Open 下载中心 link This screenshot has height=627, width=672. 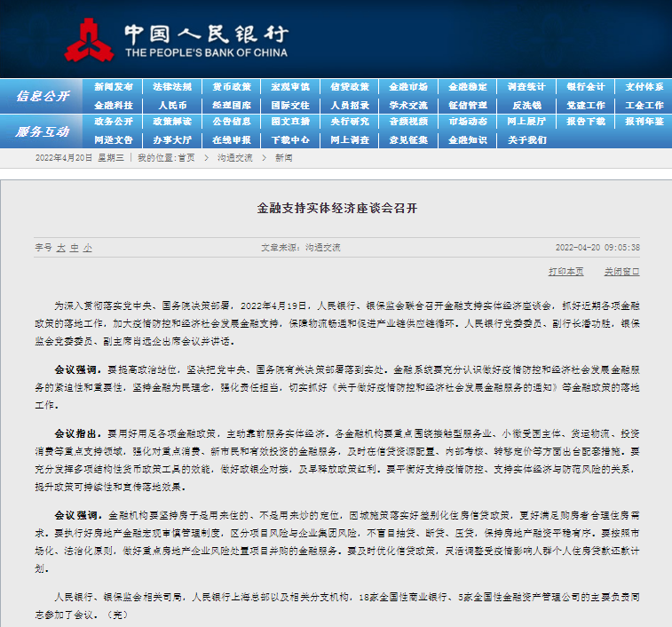click(290, 140)
